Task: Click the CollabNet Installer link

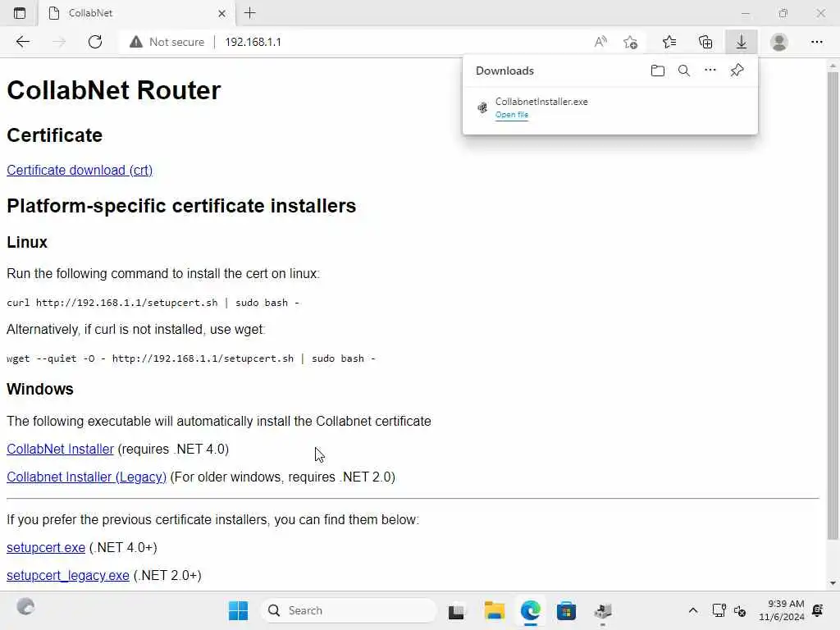Action: click(x=60, y=449)
